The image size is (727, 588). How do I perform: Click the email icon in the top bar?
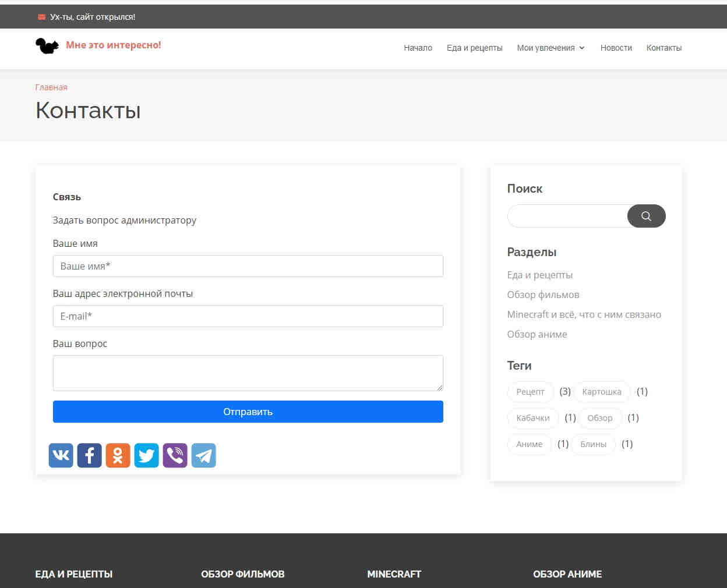[41, 17]
